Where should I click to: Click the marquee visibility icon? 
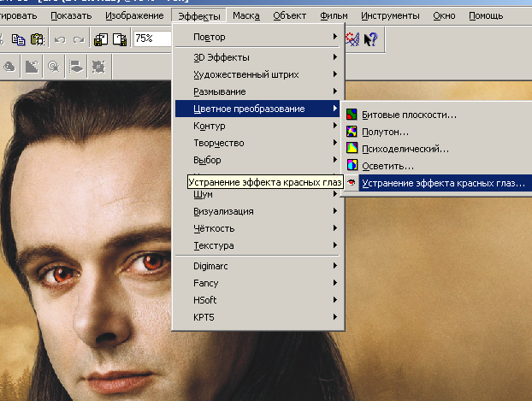click(x=98, y=67)
